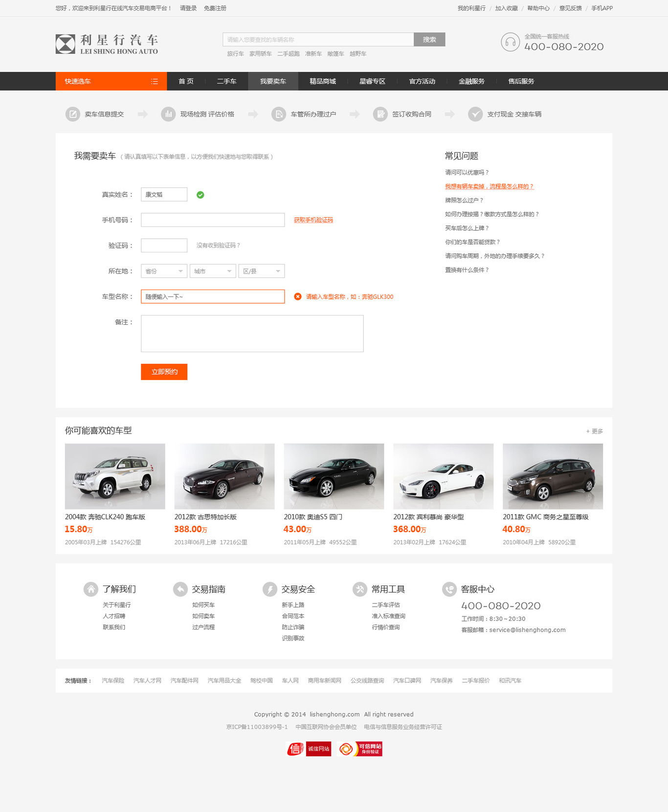Screen dimensions: 668x812
Task: Open the 官方活动 nav tab
Action: (422, 81)
